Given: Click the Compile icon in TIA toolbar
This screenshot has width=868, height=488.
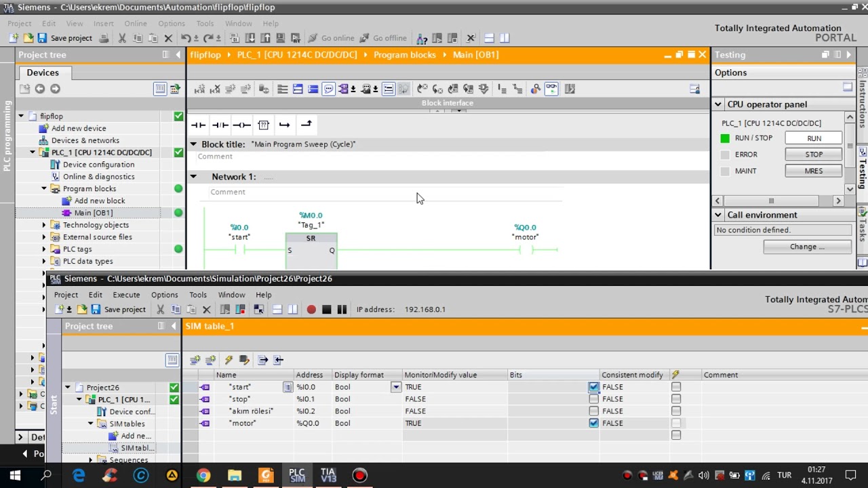Looking at the screenshot, I should click(x=235, y=38).
